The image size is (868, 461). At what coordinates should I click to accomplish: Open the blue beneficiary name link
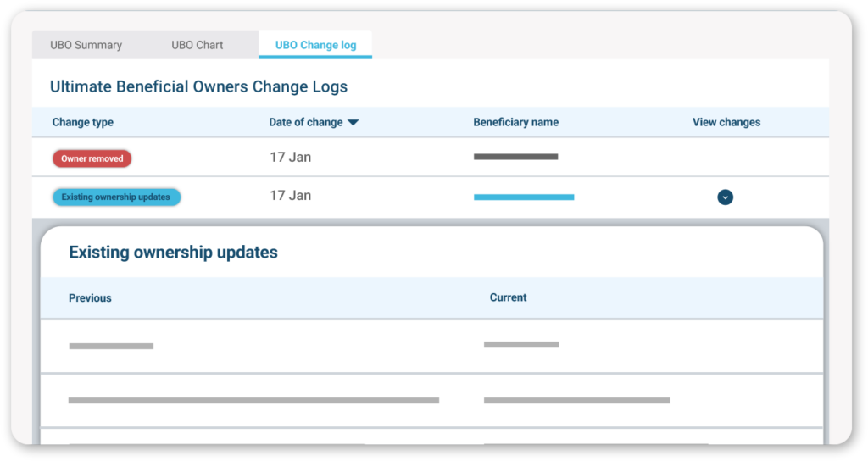(523, 197)
